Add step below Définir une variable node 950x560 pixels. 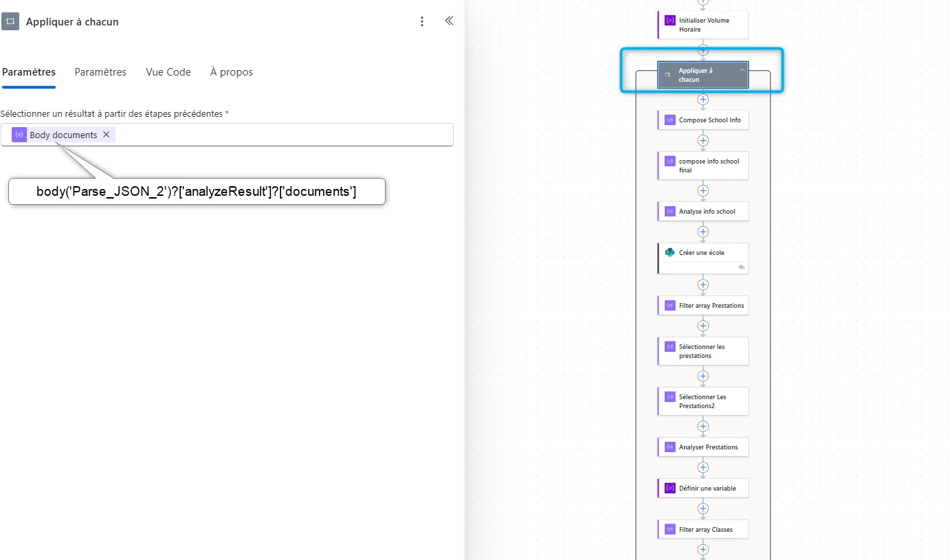tap(703, 508)
